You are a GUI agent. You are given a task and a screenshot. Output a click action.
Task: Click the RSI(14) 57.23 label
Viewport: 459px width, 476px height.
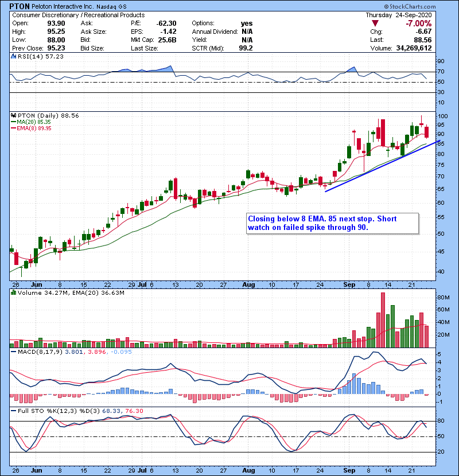pos(41,56)
